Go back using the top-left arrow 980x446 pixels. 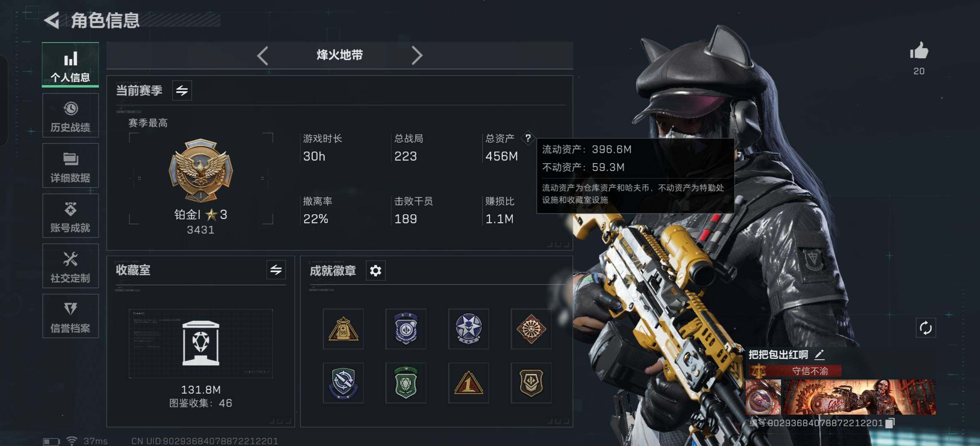52,20
